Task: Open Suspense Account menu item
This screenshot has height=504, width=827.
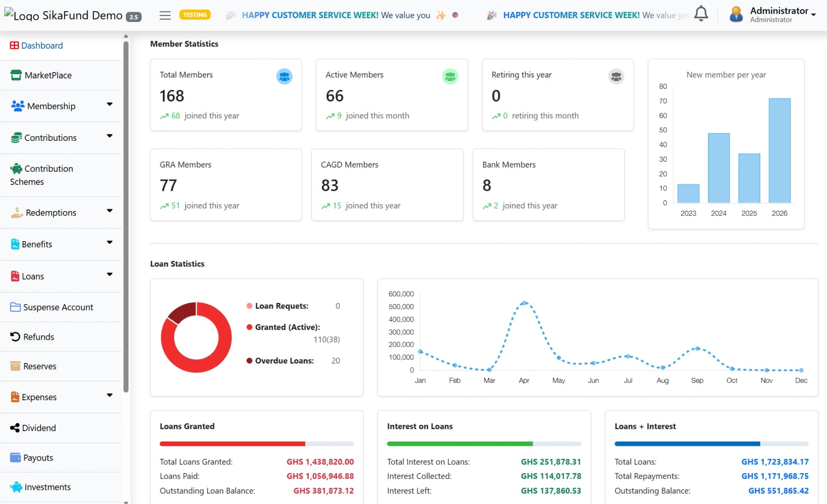Action: coord(61,307)
